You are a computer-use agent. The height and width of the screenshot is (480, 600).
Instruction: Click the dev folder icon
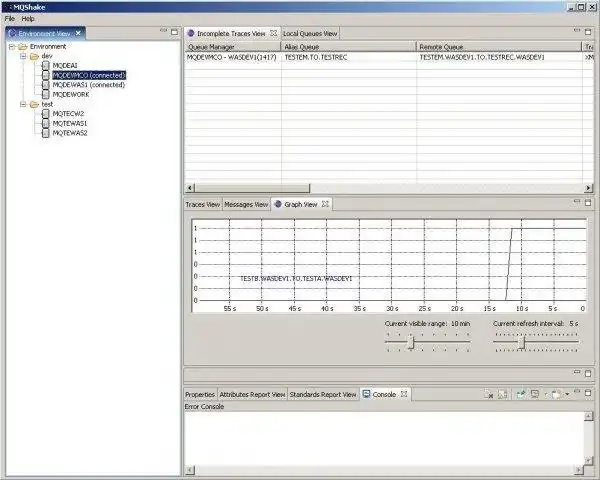pos(34,56)
